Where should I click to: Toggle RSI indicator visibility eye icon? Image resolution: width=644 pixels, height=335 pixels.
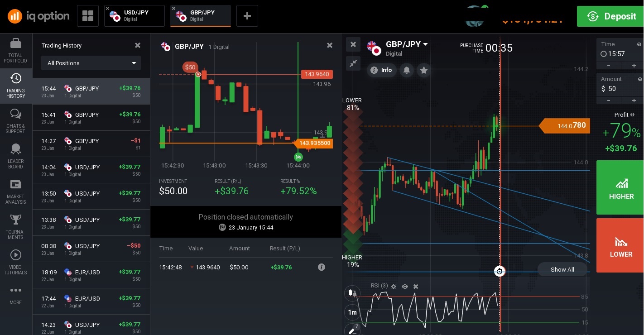click(x=405, y=287)
